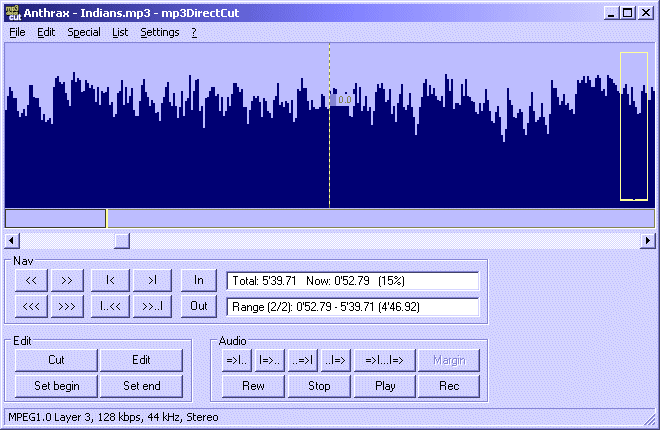Click the I=>.. audio prelisten button

pyautogui.click(x=269, y=360)
